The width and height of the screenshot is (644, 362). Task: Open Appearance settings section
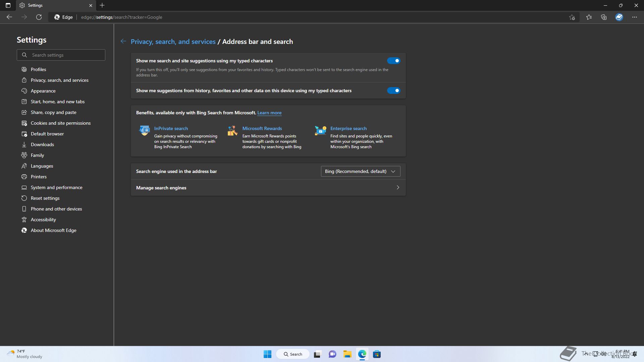[x=43, y=91]
